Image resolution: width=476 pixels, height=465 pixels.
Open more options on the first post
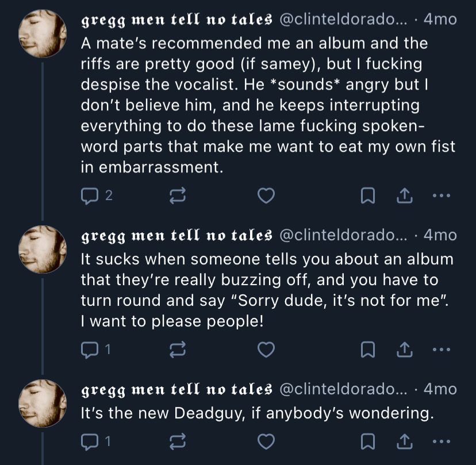(440, 196)
